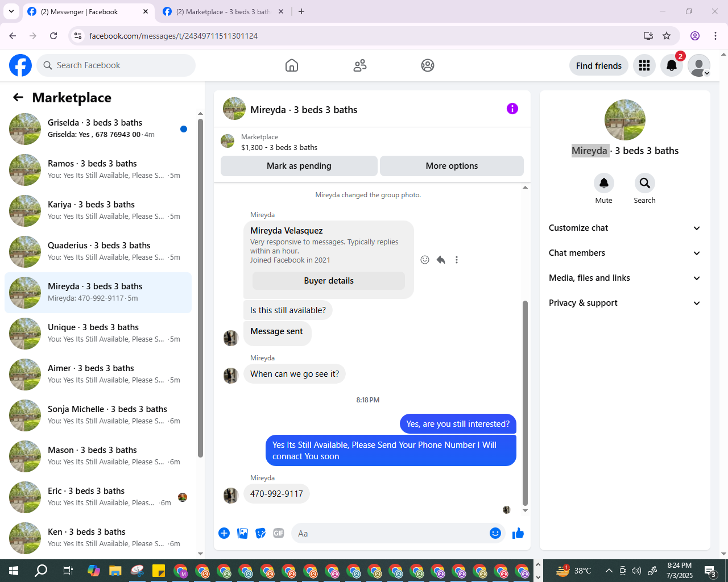The image size is (728, 582).
Task: Show hidden system tray icons chevron
Action: point(609,571)
